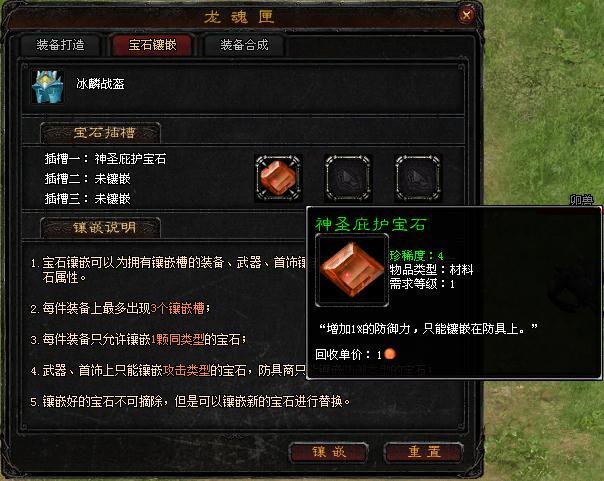Click the large gem image in tooltip

pyautogui.click(x=352, y=270)
